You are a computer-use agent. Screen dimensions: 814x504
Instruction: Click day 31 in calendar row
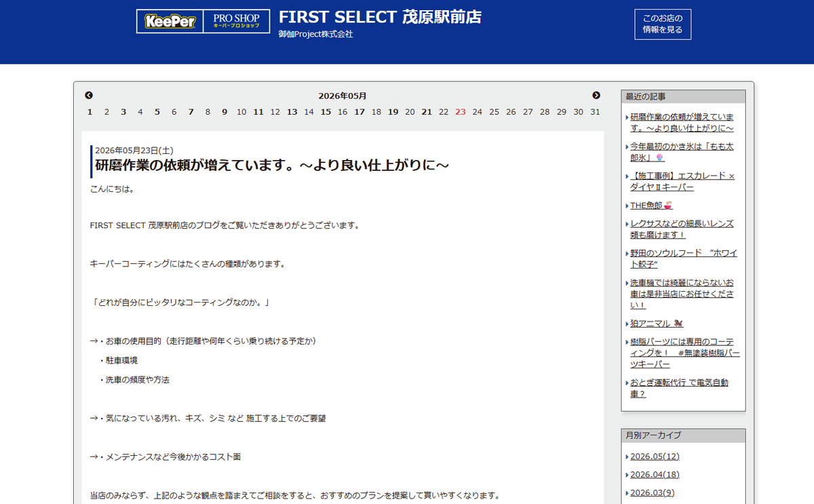tap(595, 112)
